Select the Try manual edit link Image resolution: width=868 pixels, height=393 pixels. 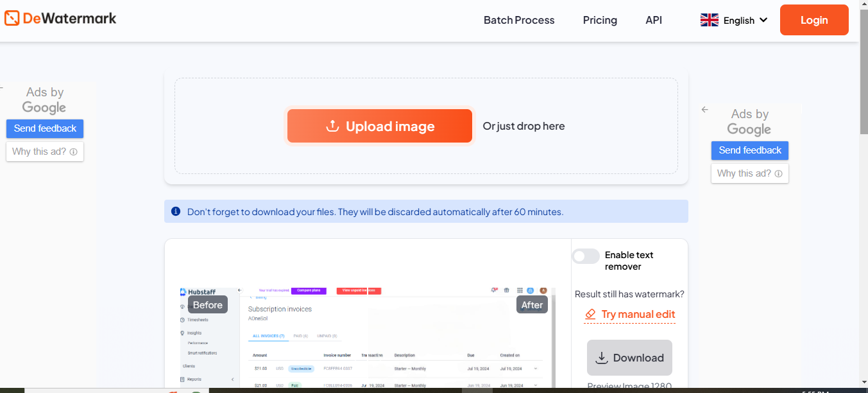pyautogui.click(x=638, y=314)
